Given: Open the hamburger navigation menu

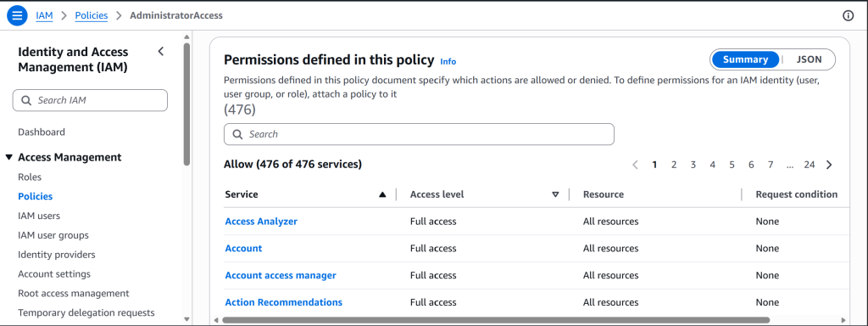Looking at the screenshot, I should (x=17, y=15).
